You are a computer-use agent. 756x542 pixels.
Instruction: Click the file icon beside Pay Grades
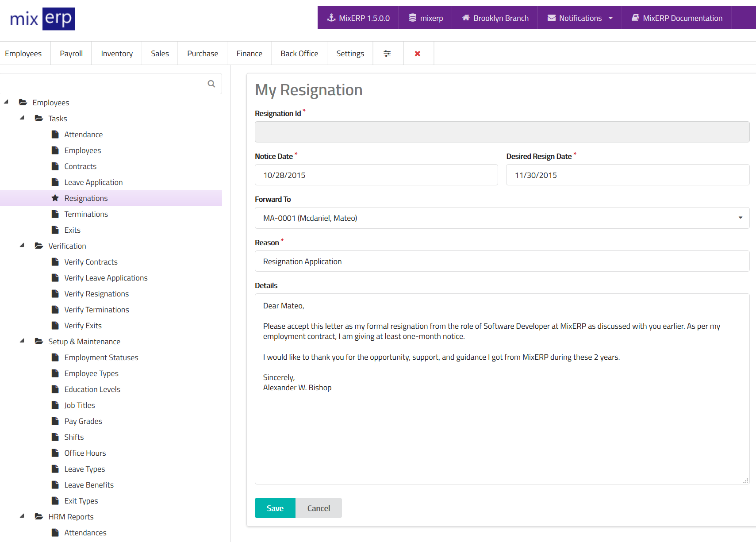[x=55, y=421]
